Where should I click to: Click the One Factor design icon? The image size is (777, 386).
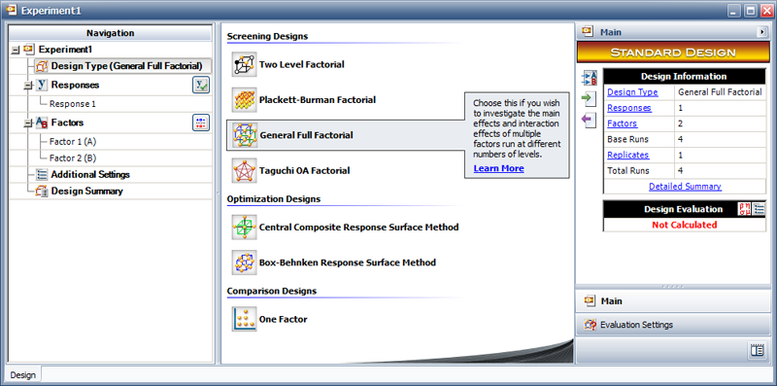(244, 319)
